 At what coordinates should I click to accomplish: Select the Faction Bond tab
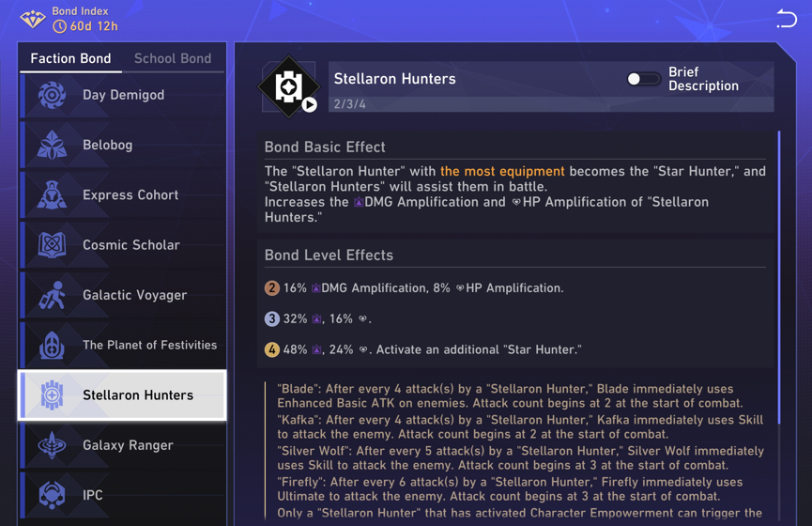pos(70,58)
